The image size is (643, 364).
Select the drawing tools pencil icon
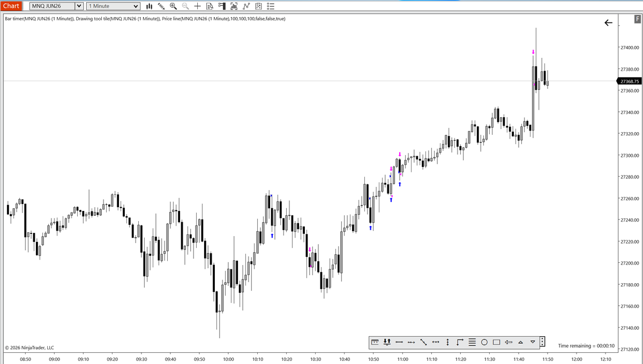(161, 6)
